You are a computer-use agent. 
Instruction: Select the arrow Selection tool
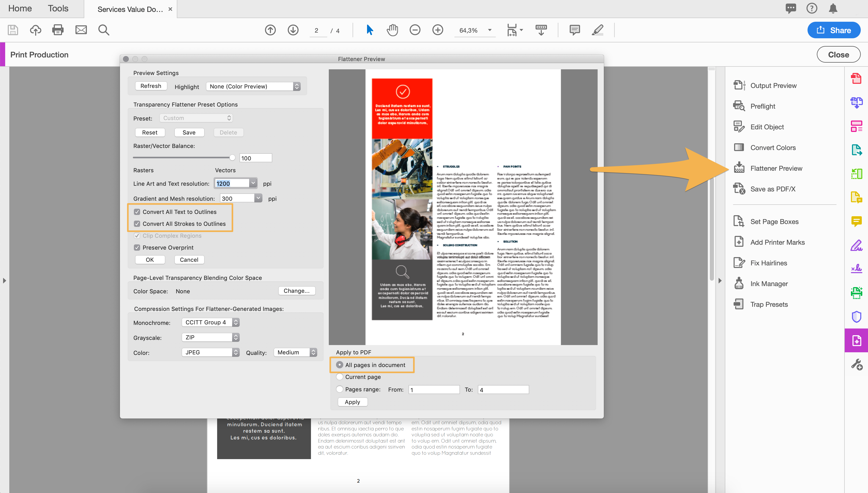coord(370,30)
